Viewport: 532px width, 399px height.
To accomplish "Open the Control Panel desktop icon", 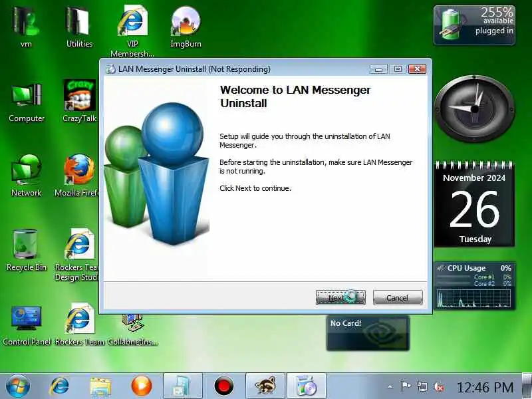I will coord(27,326).
